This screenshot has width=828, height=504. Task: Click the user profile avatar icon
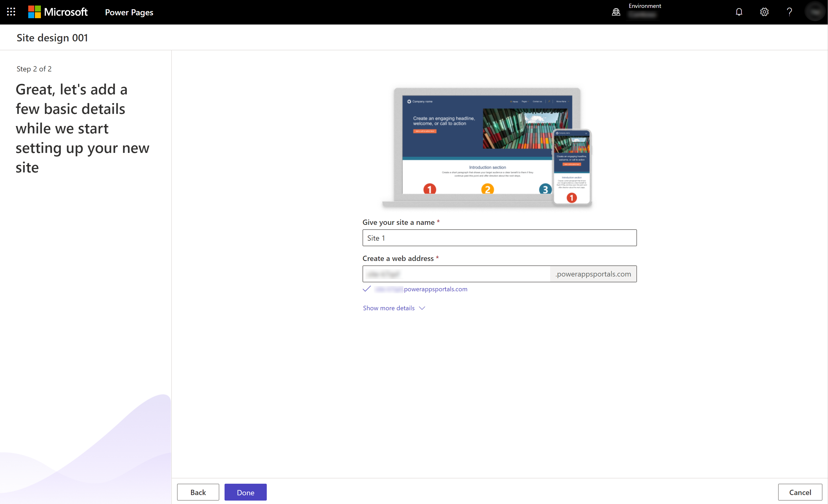coord(815,12)
